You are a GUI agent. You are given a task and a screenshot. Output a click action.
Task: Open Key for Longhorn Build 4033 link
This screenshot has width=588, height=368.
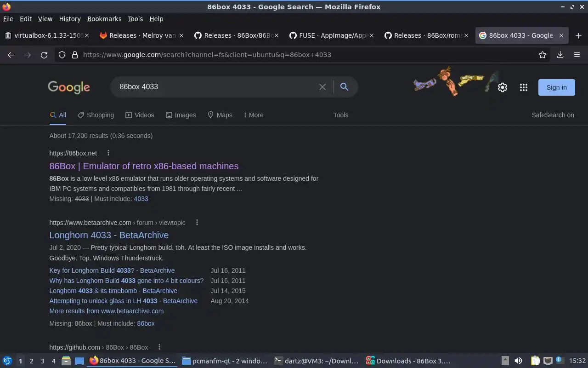pos(112,270)
